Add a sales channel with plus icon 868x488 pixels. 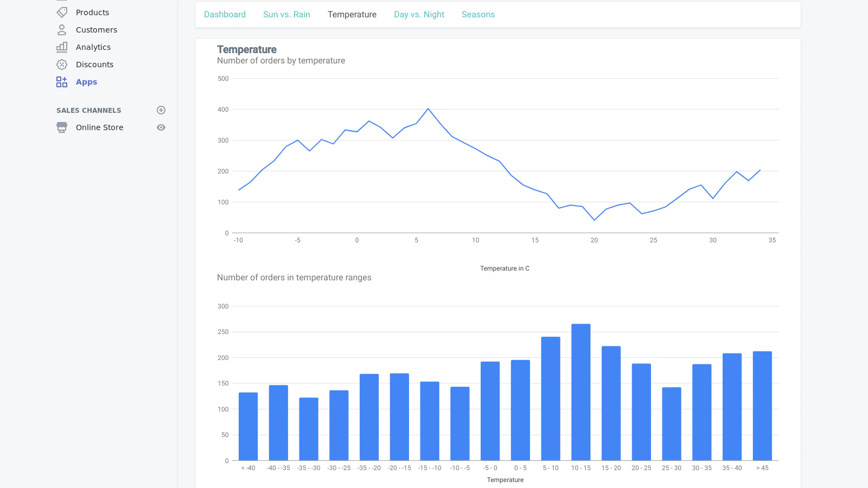[161, 110]
